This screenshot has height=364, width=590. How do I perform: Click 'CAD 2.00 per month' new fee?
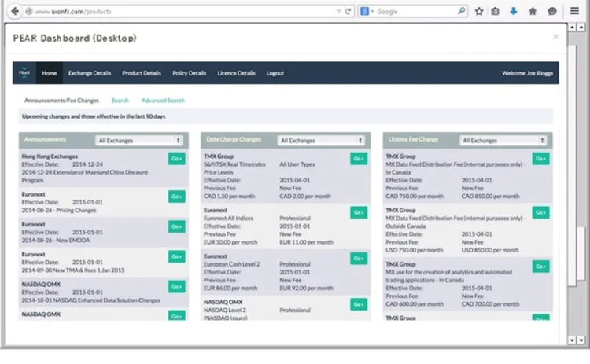click(305, 196)
